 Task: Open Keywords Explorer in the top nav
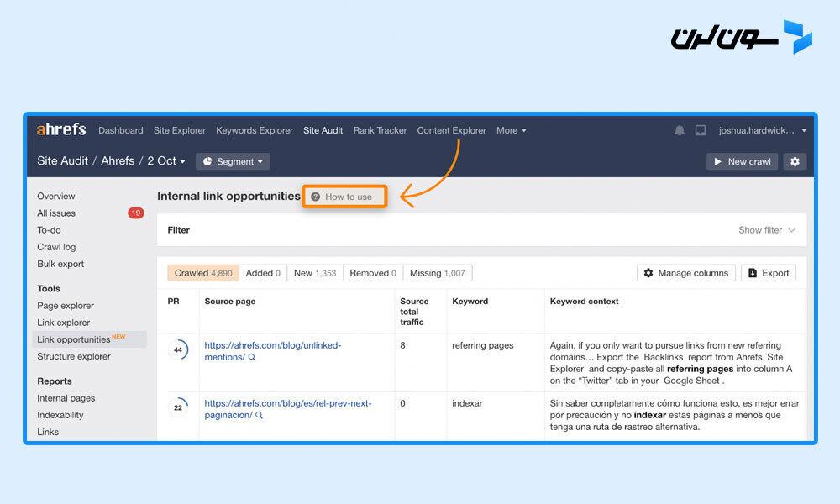255,130
